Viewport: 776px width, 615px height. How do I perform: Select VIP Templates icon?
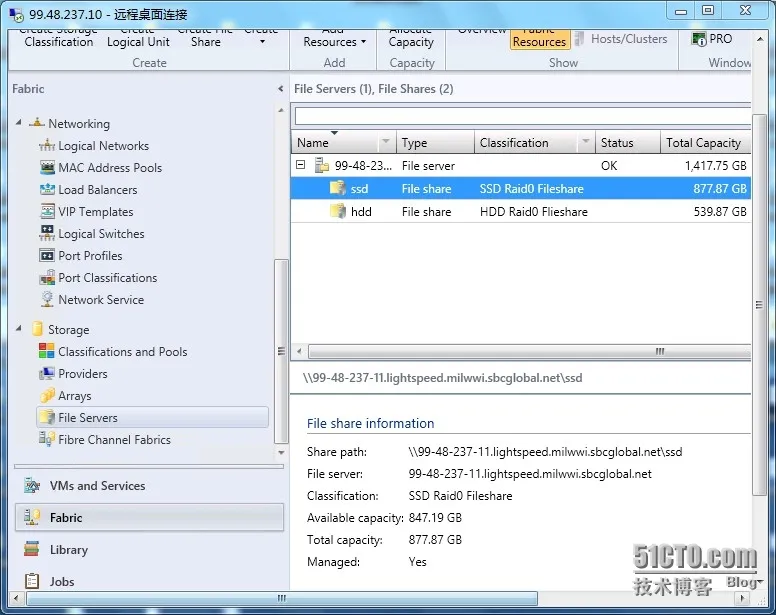(x=47, y=211)
